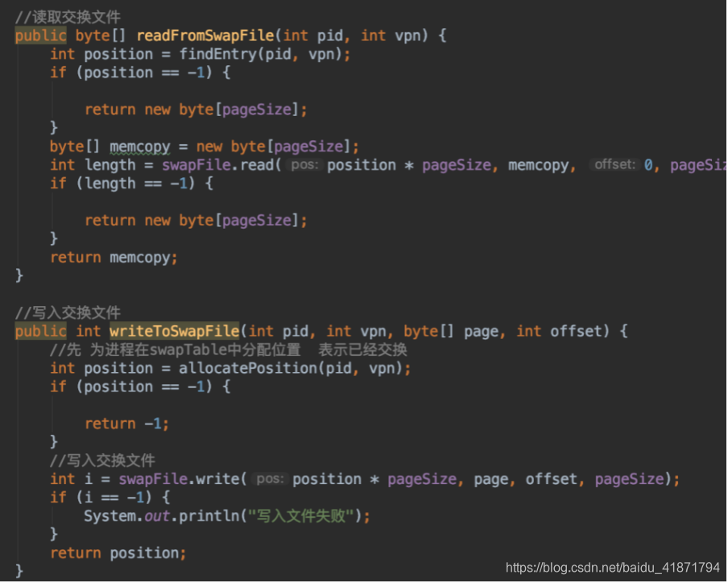Click swapFile.write call
Viewport: 728px width, 583px height.
tap(183, 479)
